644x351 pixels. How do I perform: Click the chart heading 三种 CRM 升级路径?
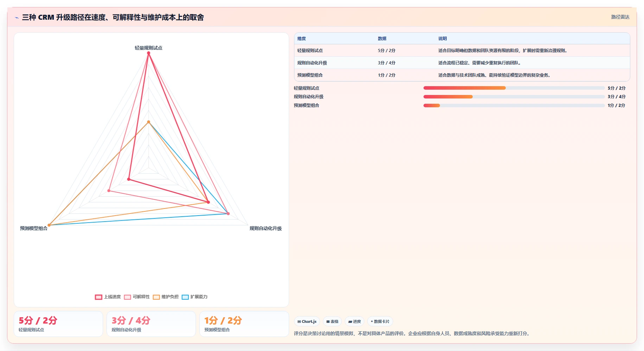click(113, 17)
